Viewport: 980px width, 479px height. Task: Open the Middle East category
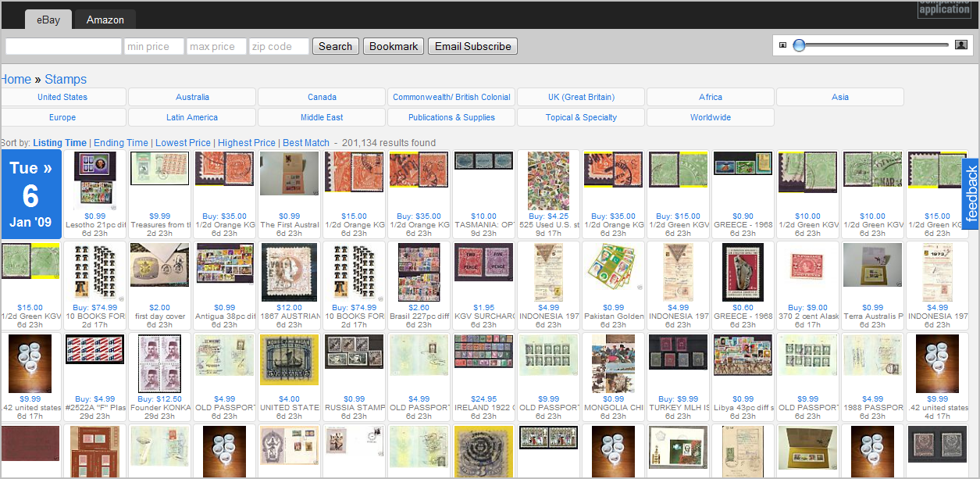(x=322, y=117)
